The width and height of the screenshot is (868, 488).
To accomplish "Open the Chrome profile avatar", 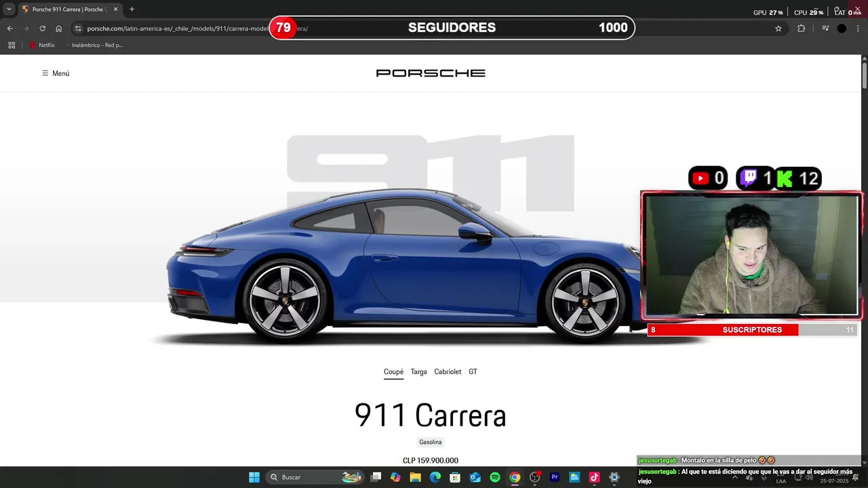I will click(842, 28).
